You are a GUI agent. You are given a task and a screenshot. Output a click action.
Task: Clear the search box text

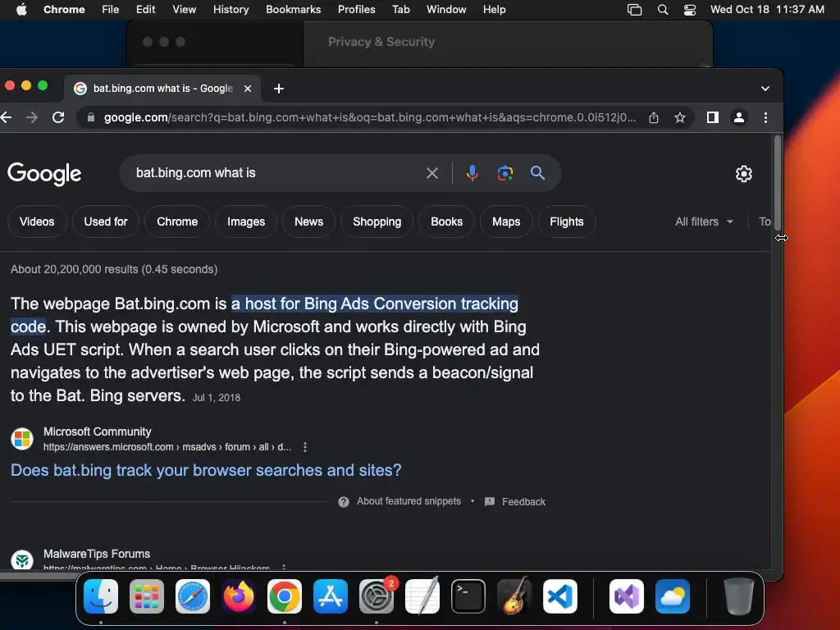(432, 173)
